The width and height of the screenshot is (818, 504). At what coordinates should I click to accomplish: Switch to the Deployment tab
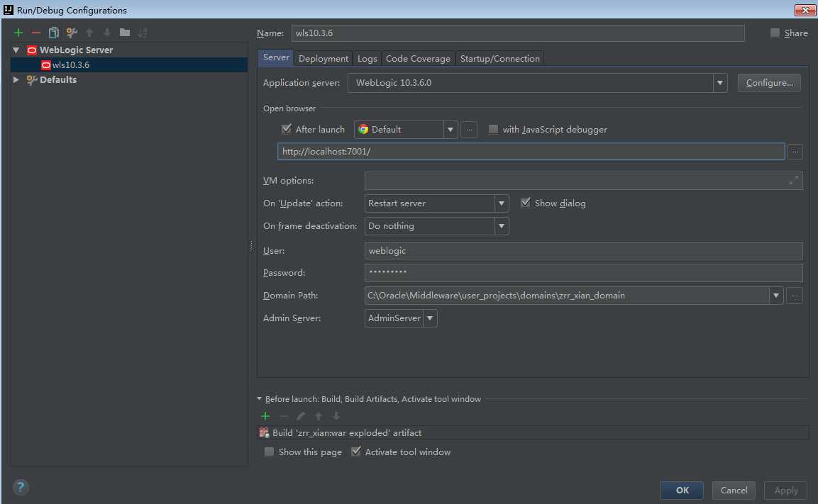tap(324, 58)
